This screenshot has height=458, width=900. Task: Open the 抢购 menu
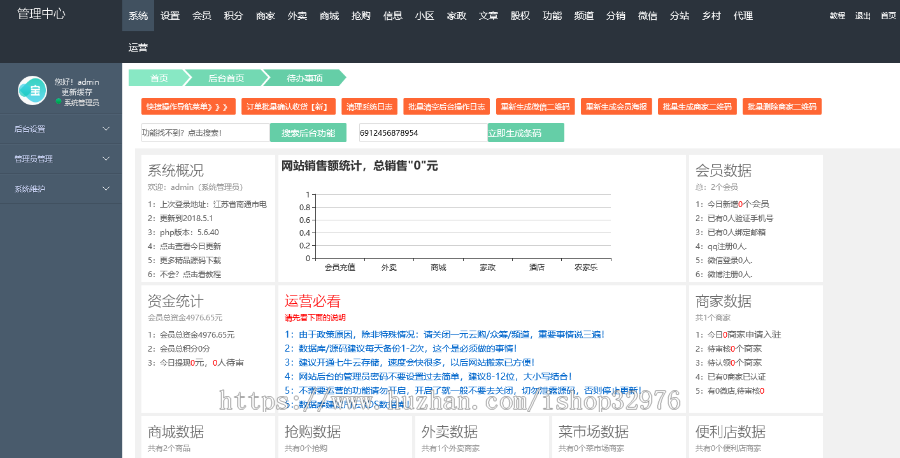(x=360, y=15)
